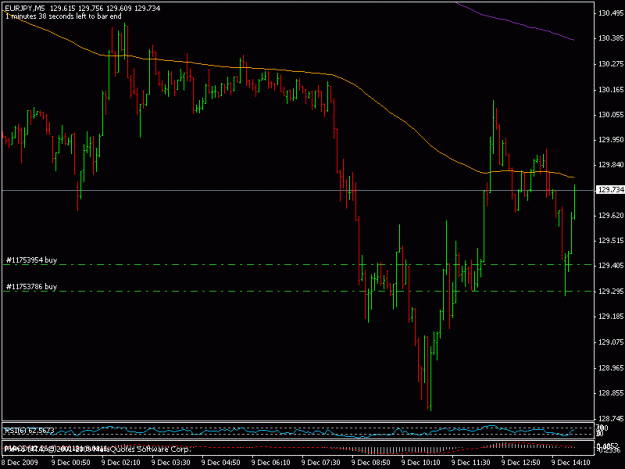Click price scale value 129.075
The height and width of the screenshot is (469, 625).
tap(611, 342)
